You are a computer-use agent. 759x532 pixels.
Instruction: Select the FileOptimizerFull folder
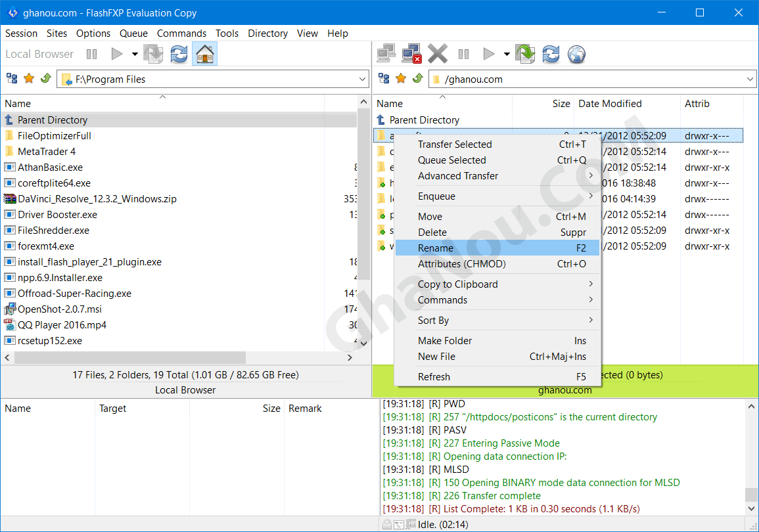pyautogui.click(x=179, y=136)
